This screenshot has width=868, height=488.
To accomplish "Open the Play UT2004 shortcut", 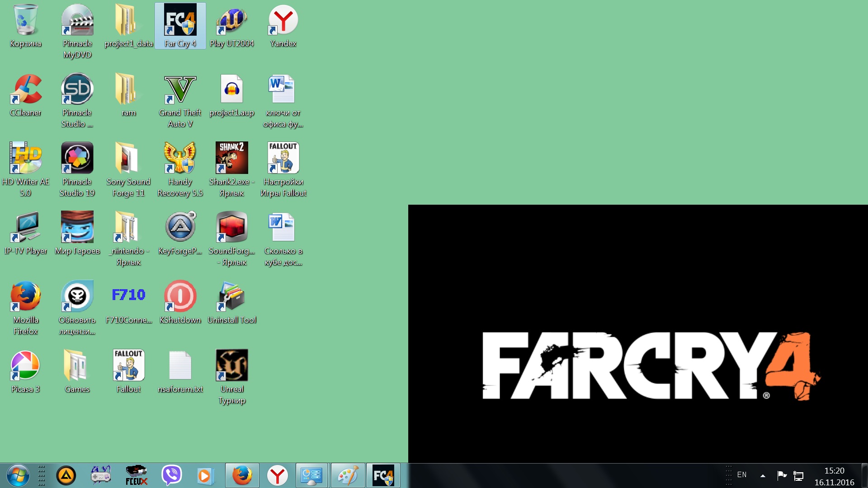I will (x=231, y=20).
